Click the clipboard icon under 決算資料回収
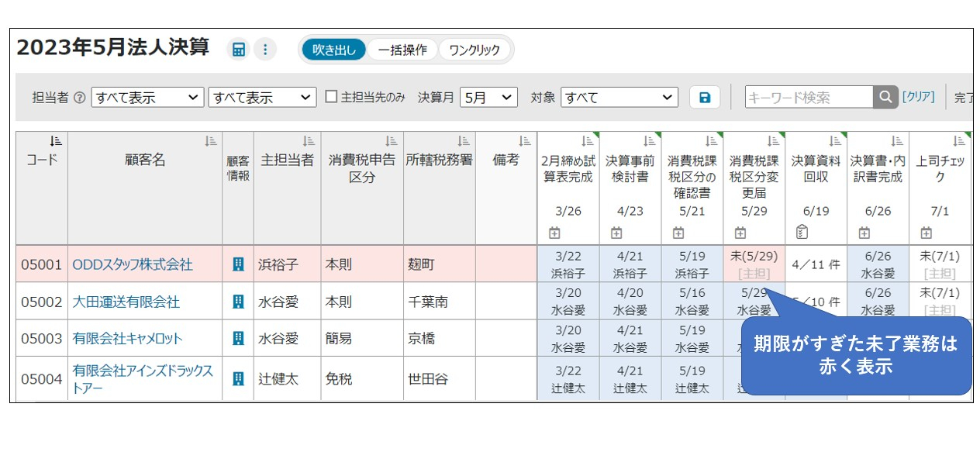This screenshot has width=980, height=452. pos(802,233)
